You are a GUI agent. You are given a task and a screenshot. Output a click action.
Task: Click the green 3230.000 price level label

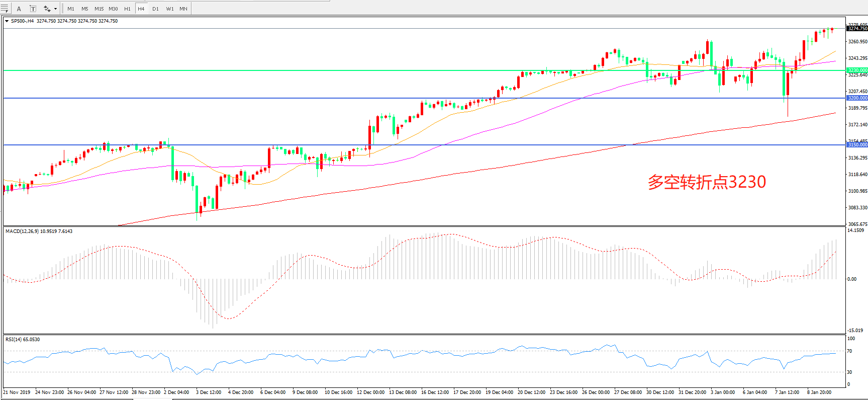(x=857, y=70)
